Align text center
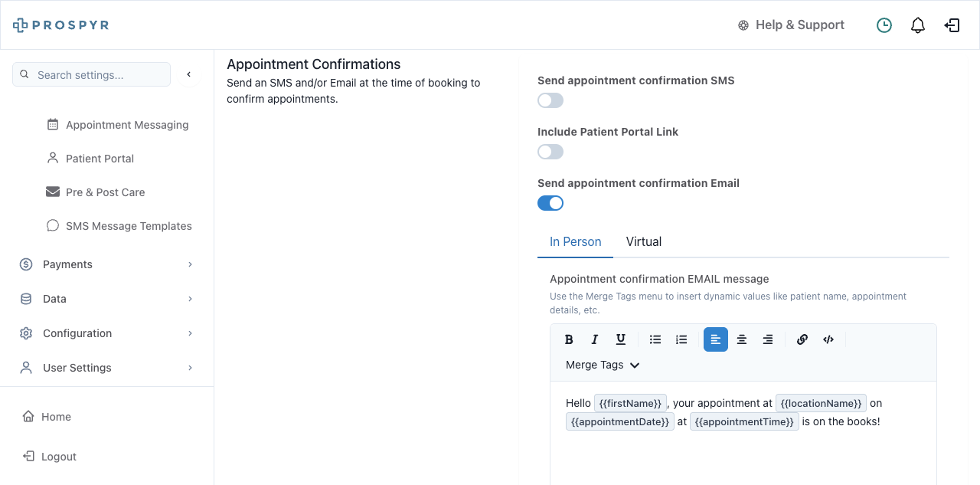980x485 pixels. [x=742, y=339]
